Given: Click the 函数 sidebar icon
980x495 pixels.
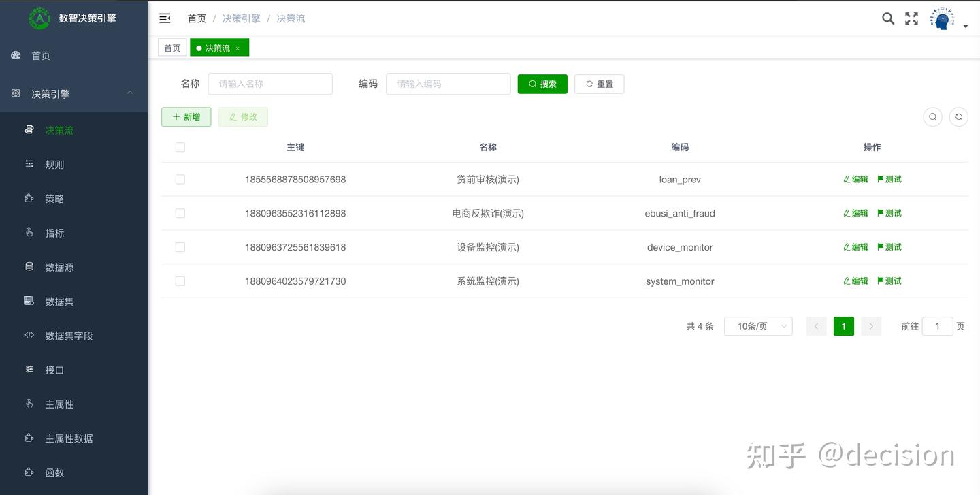Looking at the screenshot, I should click(28, 472).
